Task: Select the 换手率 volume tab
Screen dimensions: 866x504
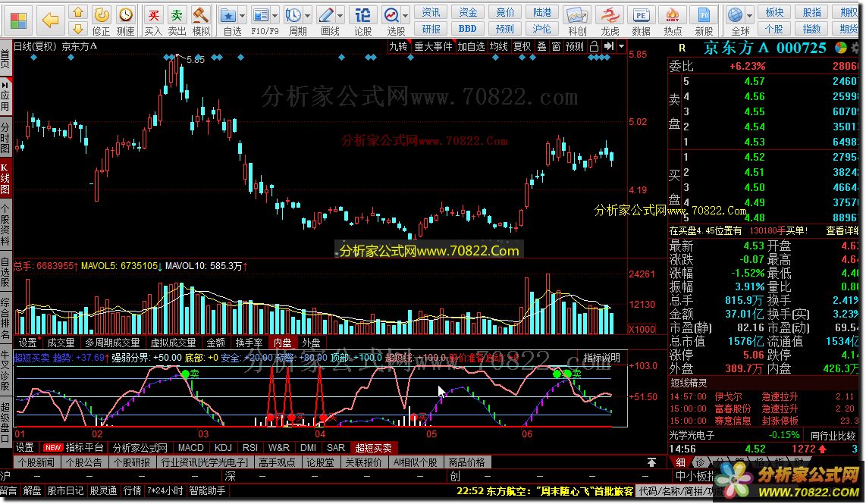Action: [x=249, y=343]
